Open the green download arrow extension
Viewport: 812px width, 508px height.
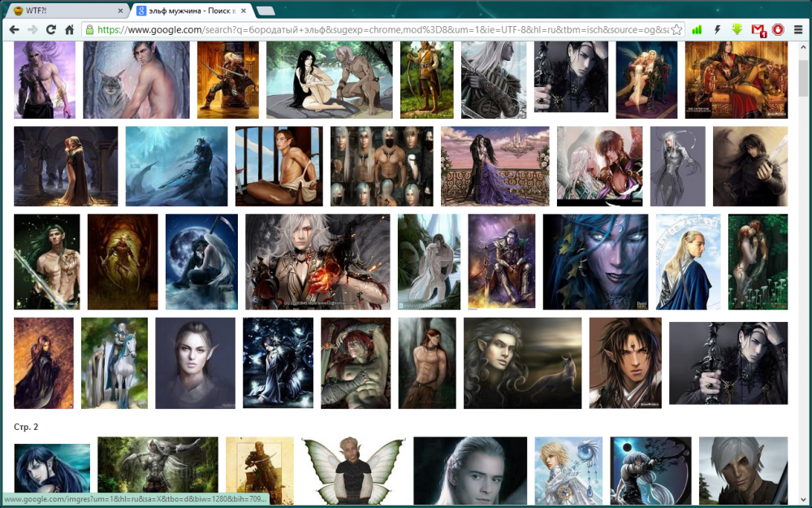[x=736, y=30]
